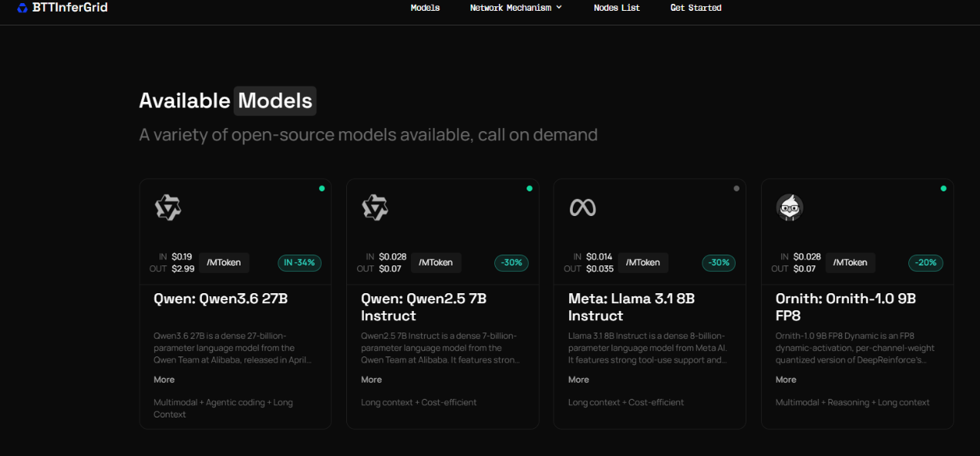Click green status dot on Qwen3.6 27B card

click(x=322, y=188)
